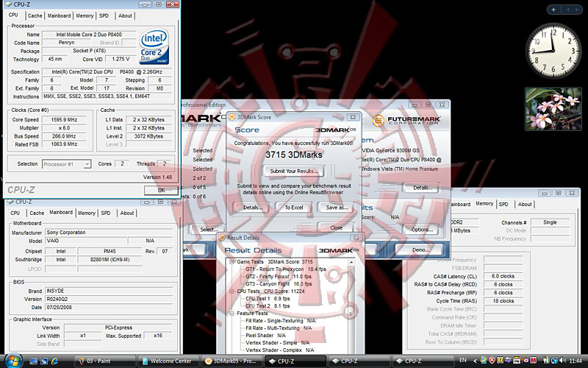Viewport: 588px width, 368px height.
Task: Switch to 03 - Paint taskbar item
Action: coord(105,361)
